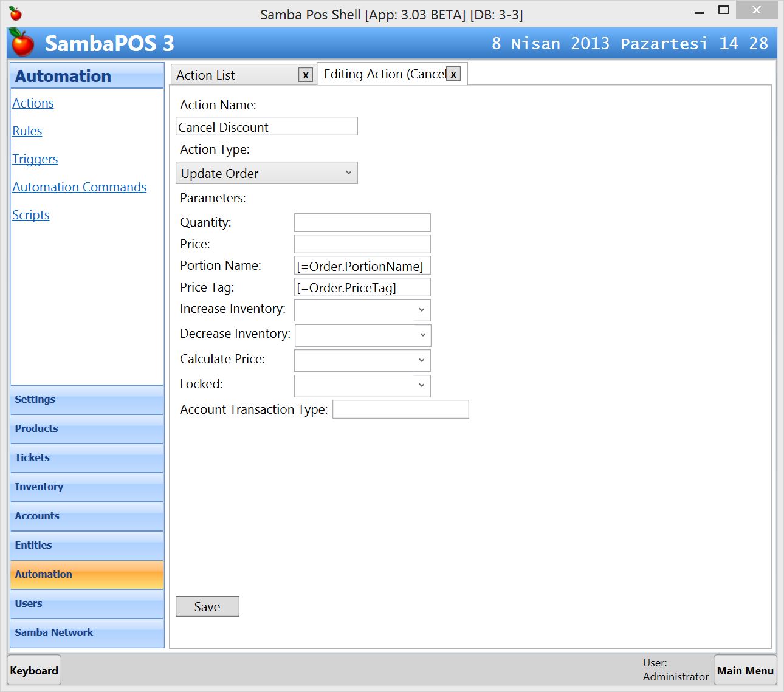Screen dimensions: 784x692
Task: Click the SambaPOS apple logo
Action: [x=22, y=43]
